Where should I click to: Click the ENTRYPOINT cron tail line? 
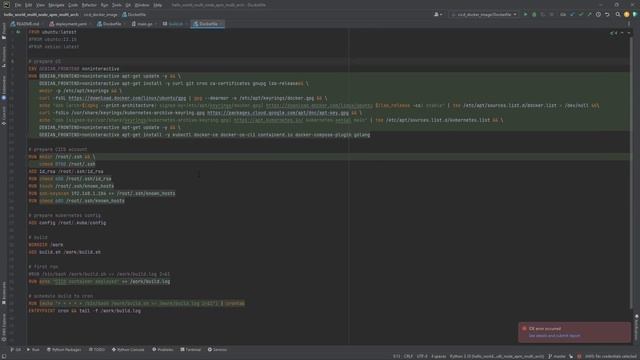pos(84,311)
